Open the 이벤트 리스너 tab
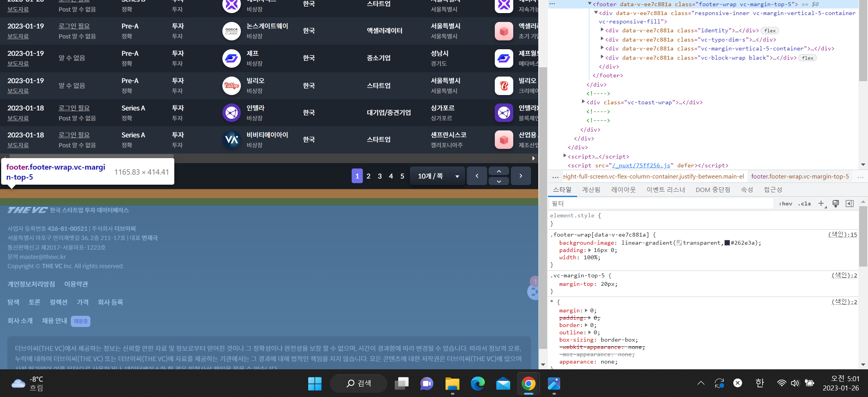Image resolution: width=868 pixels, height=397 pixels. (x=666, y=190)
